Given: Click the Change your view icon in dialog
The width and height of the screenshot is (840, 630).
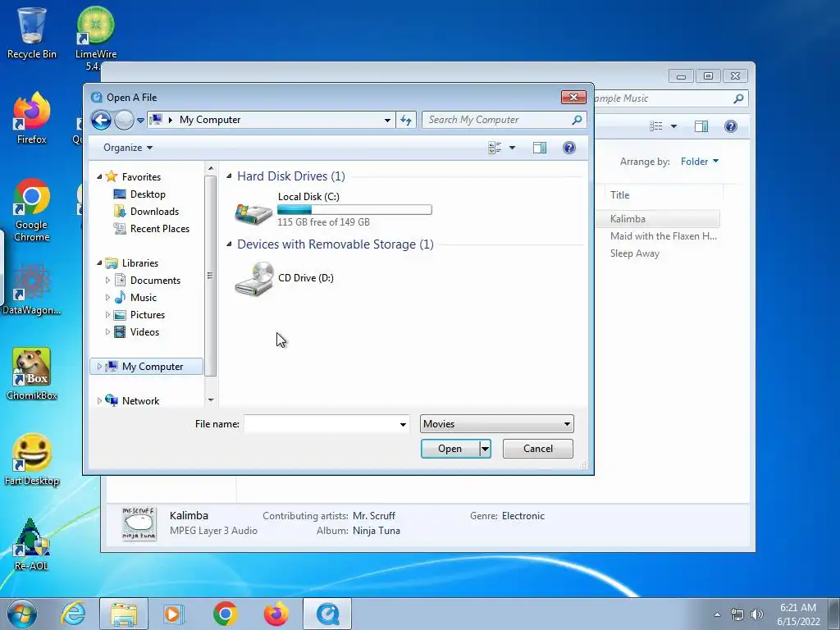Looking at the screenshot, I should (495, 148).
